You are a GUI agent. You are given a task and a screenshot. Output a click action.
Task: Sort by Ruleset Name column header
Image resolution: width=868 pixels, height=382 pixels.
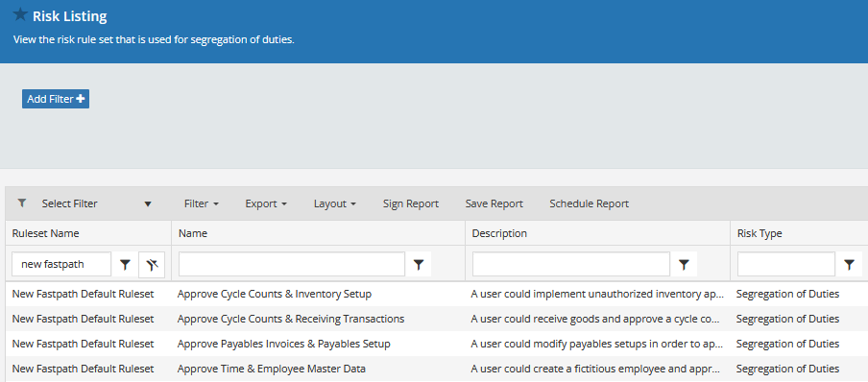tap(45, 233)
